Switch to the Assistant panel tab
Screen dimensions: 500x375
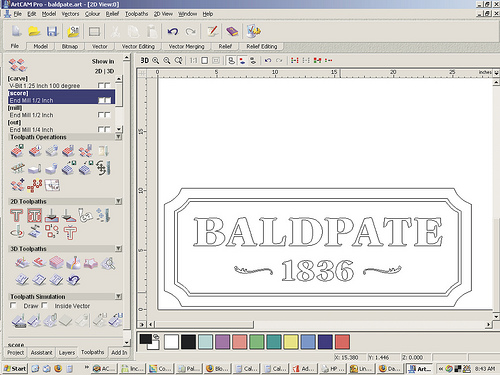tap(41, 352)
